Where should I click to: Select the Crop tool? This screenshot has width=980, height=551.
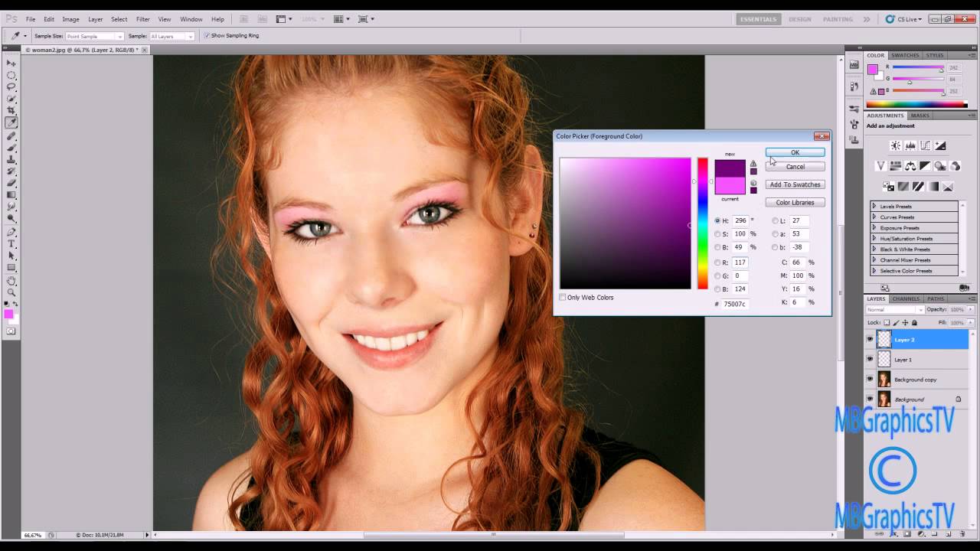click(11, 110)
